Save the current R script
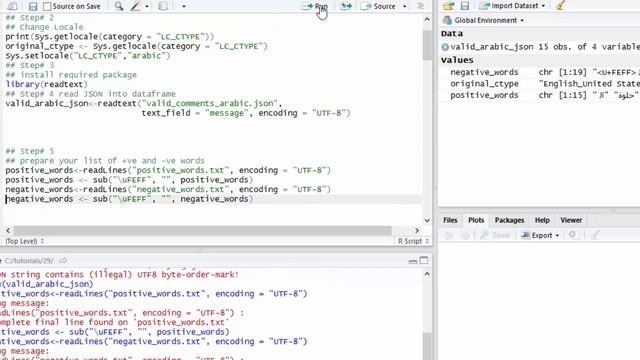The width and height of the screenshot is (640, 360). coord(33,6)
